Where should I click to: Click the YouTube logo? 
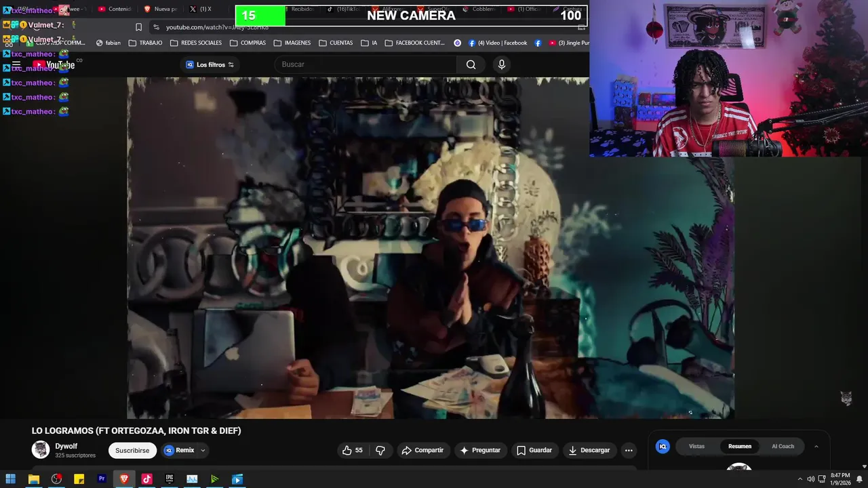[x=54, y=65]
